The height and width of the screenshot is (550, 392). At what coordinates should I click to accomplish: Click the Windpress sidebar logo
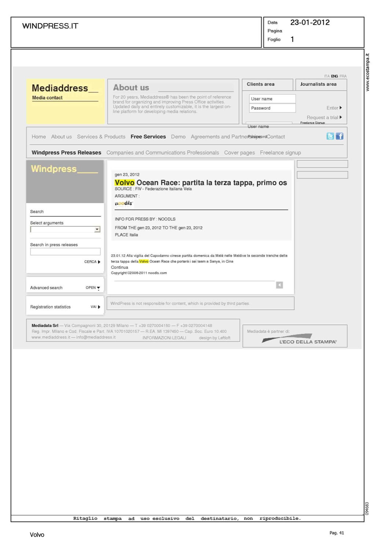65,169
